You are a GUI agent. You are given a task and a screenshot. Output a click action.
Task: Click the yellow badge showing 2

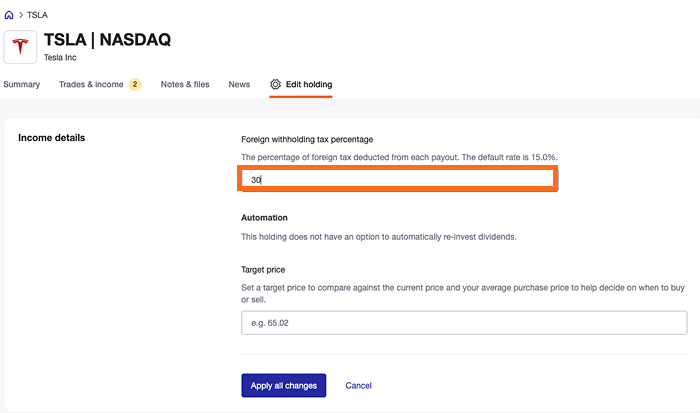(134, 85)
